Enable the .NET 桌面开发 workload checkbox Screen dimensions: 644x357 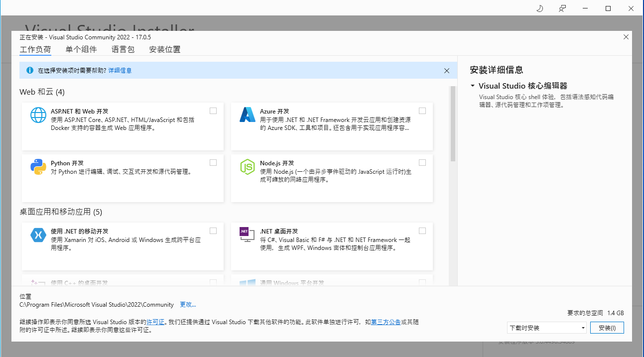tap(422, 231)
